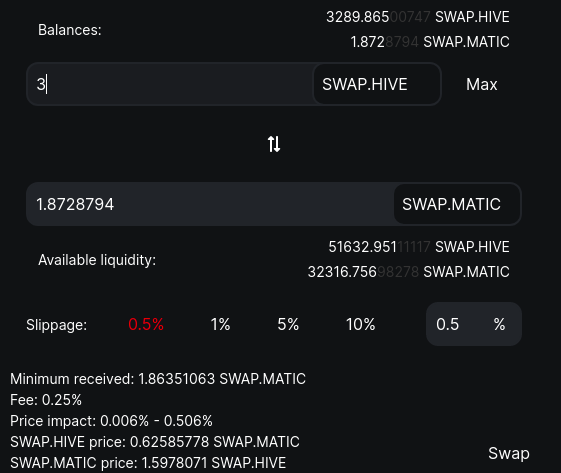Click the Price impact line
Screen dimensions: 561x473
(111, 421)
